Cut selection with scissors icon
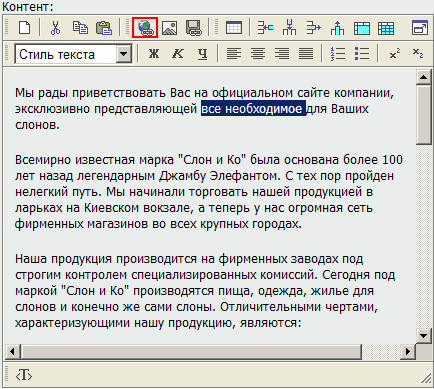Image resolution: width=434 pixels, height=389 pixels. click(55, 28)
